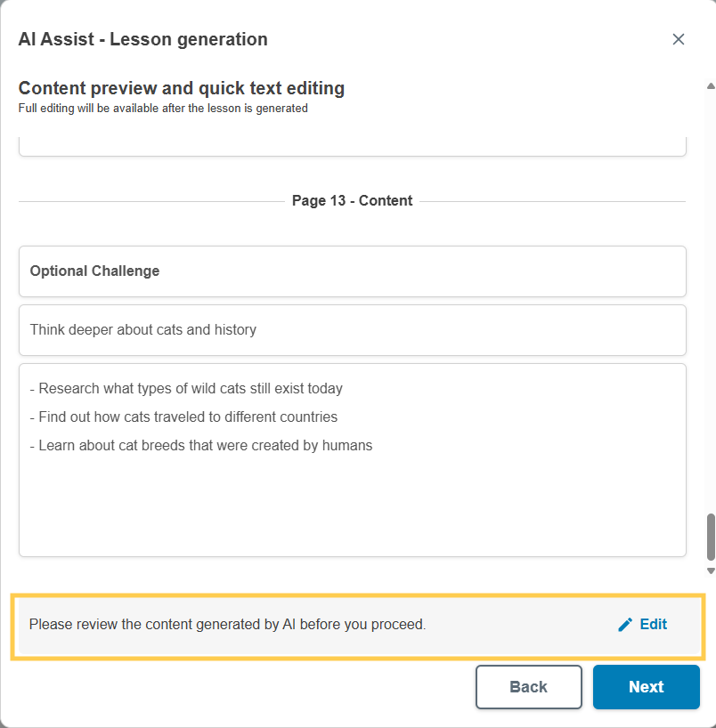The width and height of the screenshot is (716, 728).
Task: Click the 'Full editing will be available' note
Action: point(163,109)
